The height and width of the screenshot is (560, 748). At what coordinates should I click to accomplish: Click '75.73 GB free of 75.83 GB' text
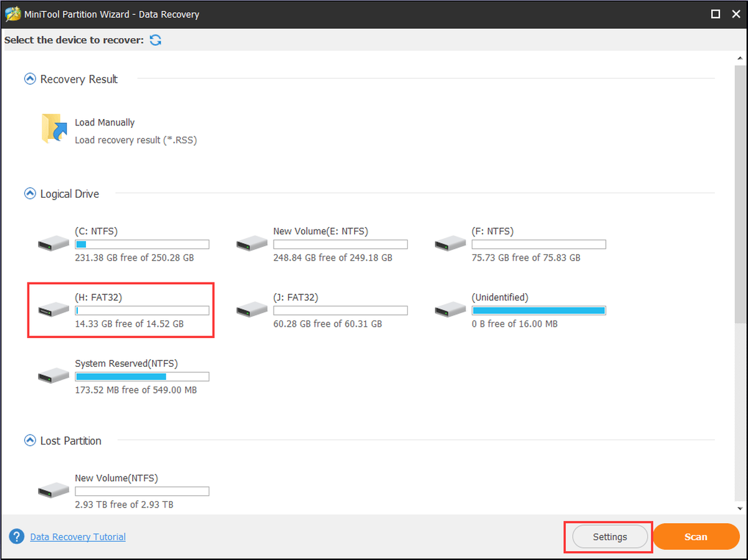click(526, 258)
